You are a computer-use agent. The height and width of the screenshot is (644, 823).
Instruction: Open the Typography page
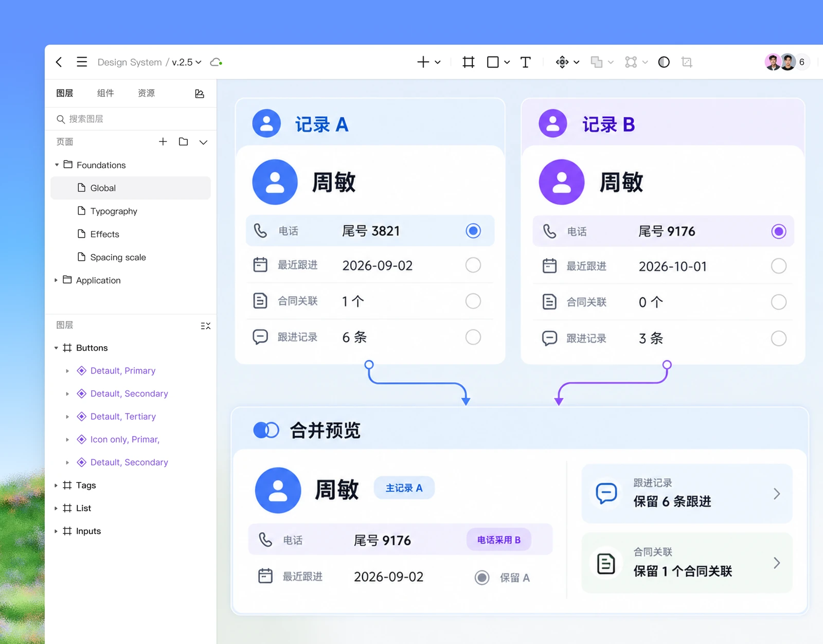pos(131,211)
